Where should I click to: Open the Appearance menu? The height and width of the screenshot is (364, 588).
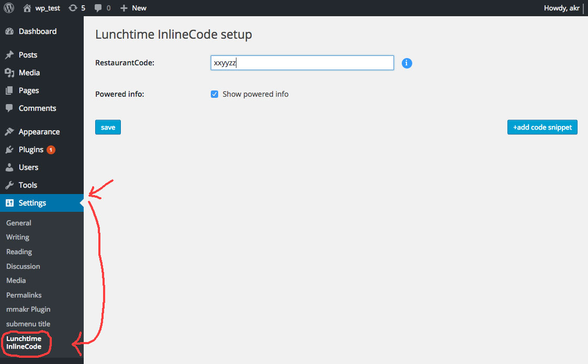(39, 132)
